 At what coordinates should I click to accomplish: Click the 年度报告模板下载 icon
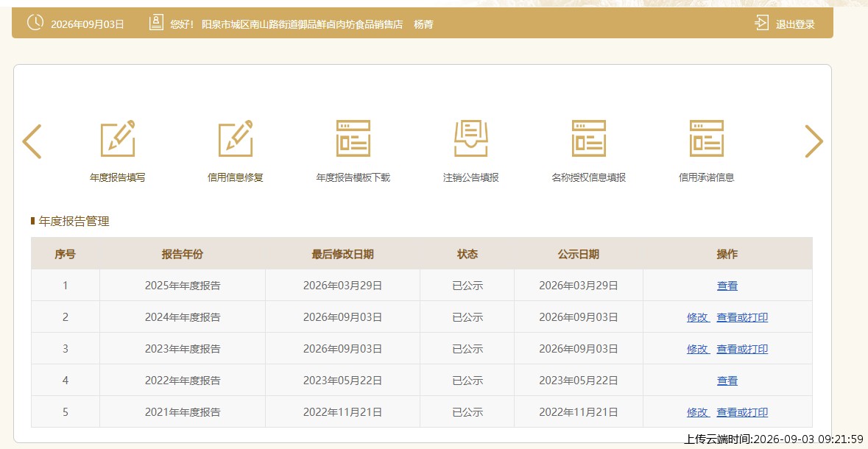coord(353,138)
